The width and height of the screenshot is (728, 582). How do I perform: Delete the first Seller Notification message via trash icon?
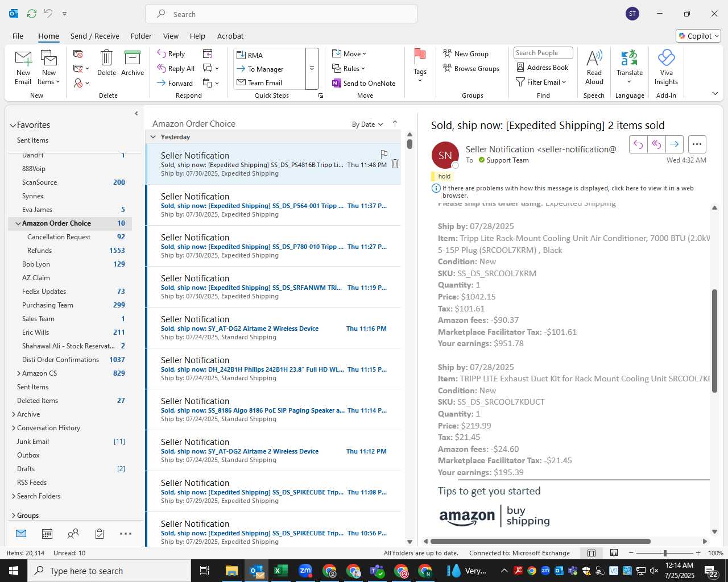tap(395, 164)
